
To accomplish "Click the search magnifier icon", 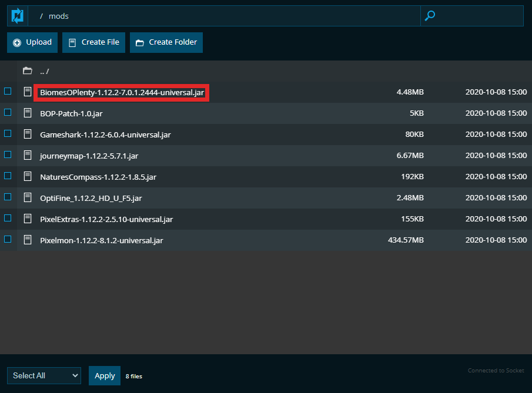I will point(430,16).
